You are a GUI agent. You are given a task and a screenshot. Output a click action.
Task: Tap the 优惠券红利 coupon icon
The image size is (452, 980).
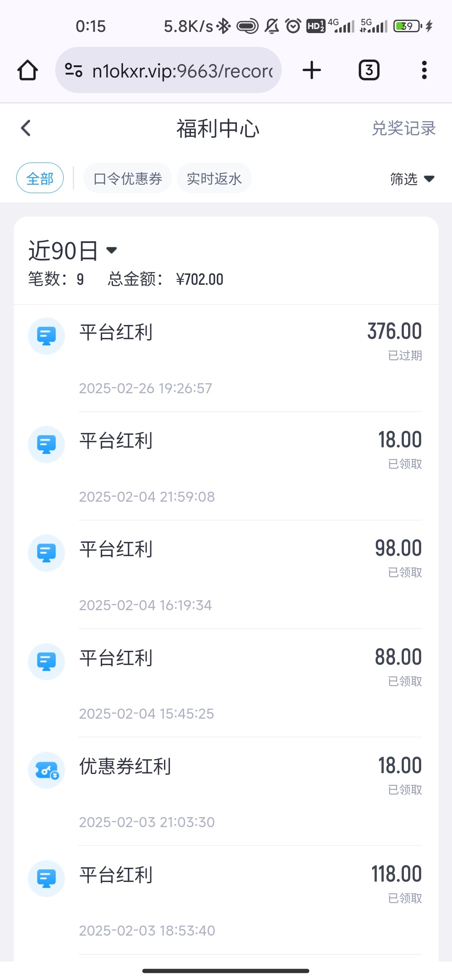[x=46, y=770]
